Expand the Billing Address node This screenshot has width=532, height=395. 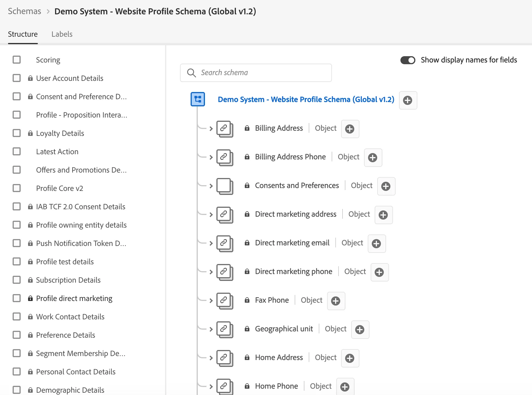(211, 129)
